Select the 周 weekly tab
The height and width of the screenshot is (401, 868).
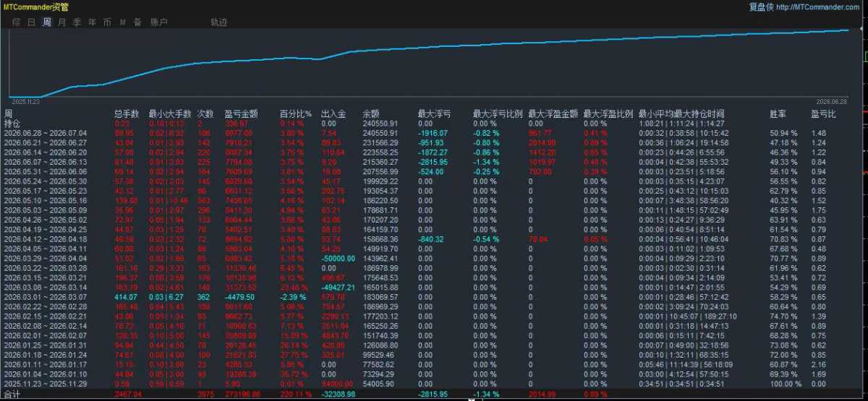coord(46,22)
